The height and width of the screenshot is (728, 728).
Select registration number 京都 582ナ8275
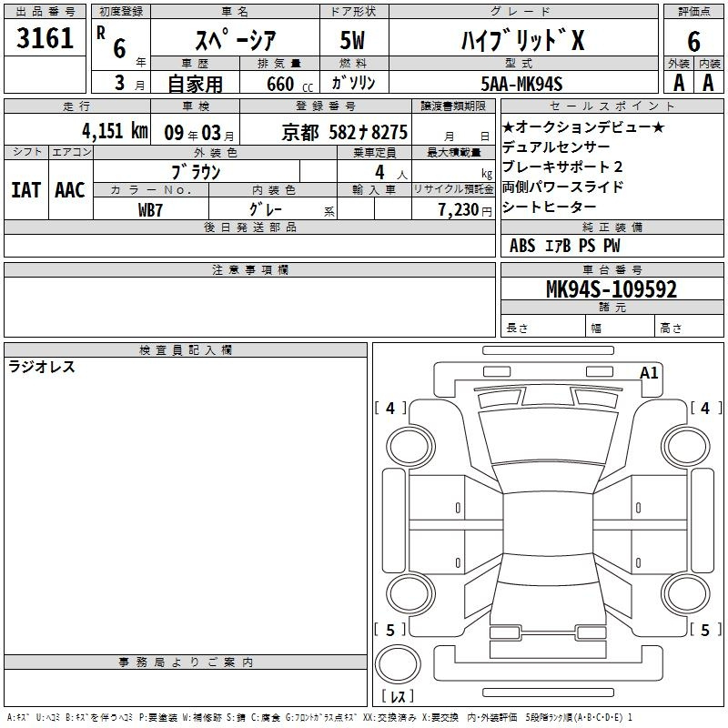(345, 133)
